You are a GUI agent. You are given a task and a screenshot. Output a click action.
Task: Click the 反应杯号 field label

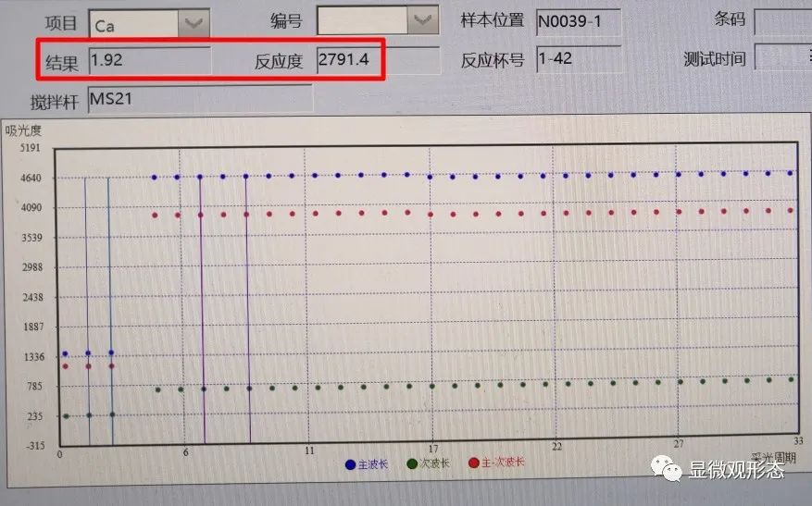click(493, 60)
